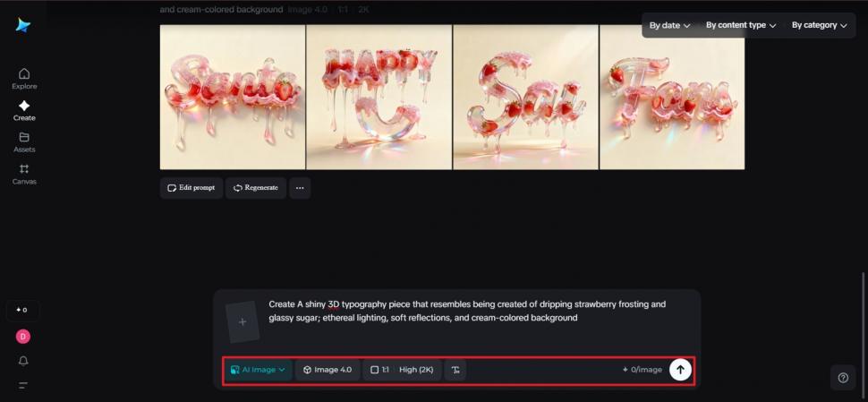Click the Edit prompt button

click(x=191, y=188)
